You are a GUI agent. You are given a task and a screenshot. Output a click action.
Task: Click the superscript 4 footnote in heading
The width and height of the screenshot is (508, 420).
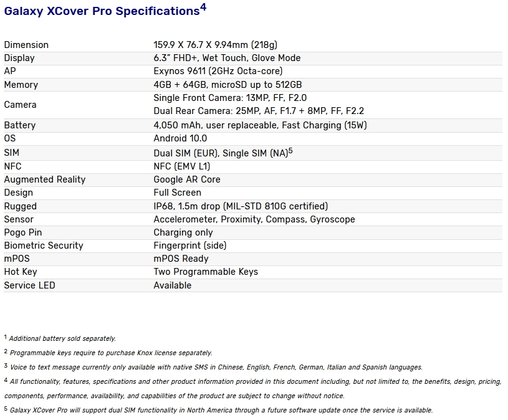click(203, 7)
